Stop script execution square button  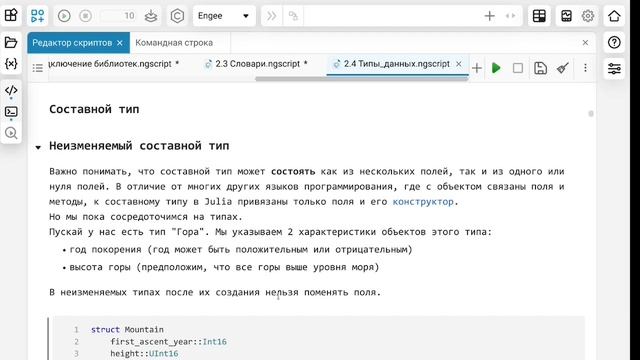coord(518,68)
